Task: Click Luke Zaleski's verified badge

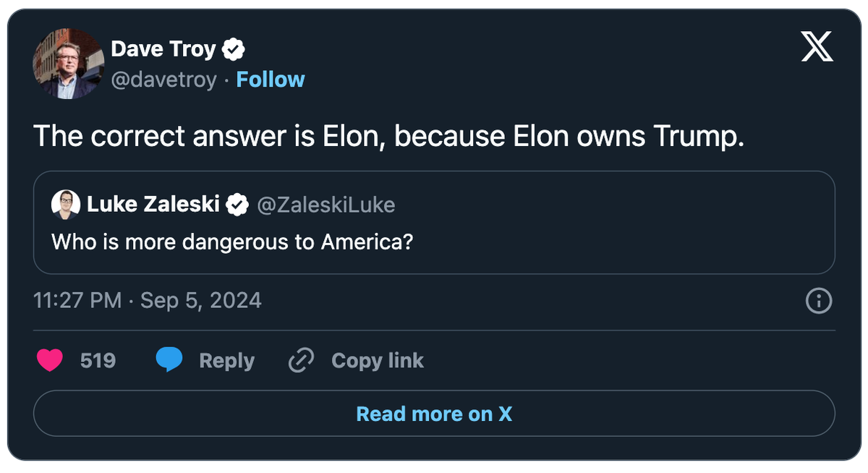Action: (x=237, y=205)
